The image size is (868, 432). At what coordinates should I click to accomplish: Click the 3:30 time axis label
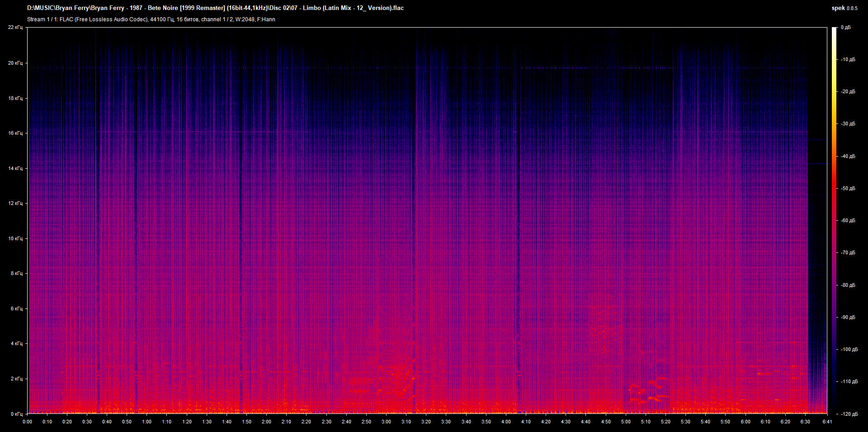(x=446, y=422)
